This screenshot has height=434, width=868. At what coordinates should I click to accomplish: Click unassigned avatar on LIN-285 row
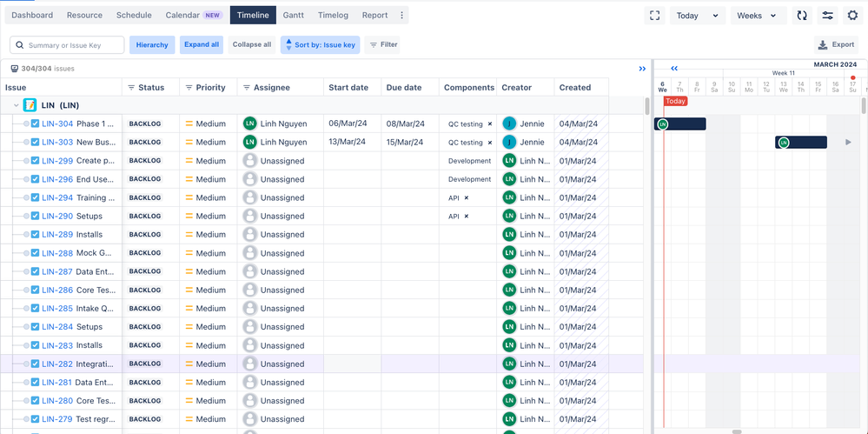[x=249, y=308]
